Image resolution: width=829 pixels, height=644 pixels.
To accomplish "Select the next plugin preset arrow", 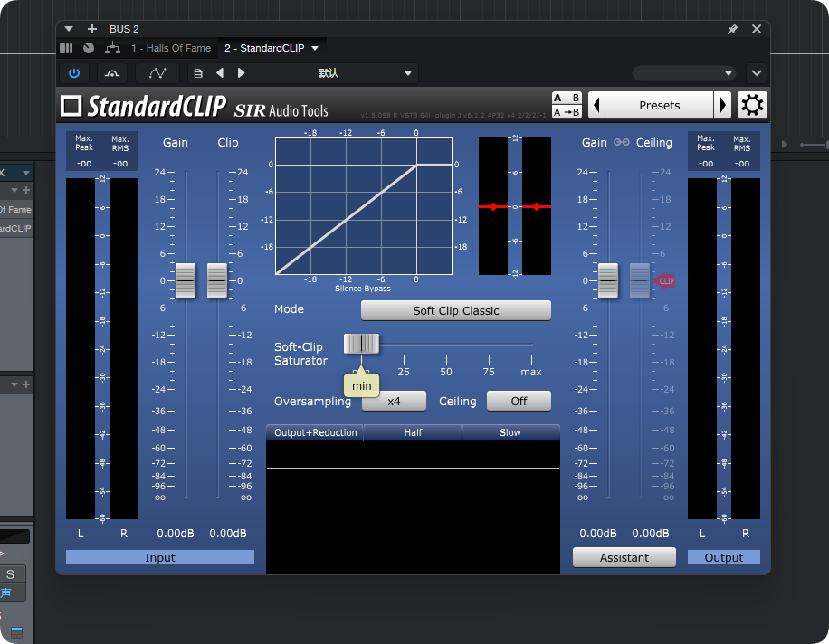I will pos(723,105).
